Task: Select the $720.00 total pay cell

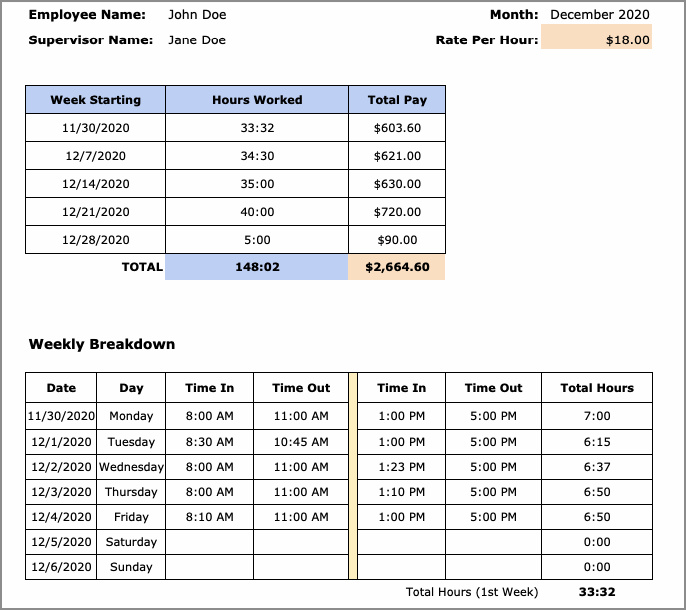Action: [397, 212]
